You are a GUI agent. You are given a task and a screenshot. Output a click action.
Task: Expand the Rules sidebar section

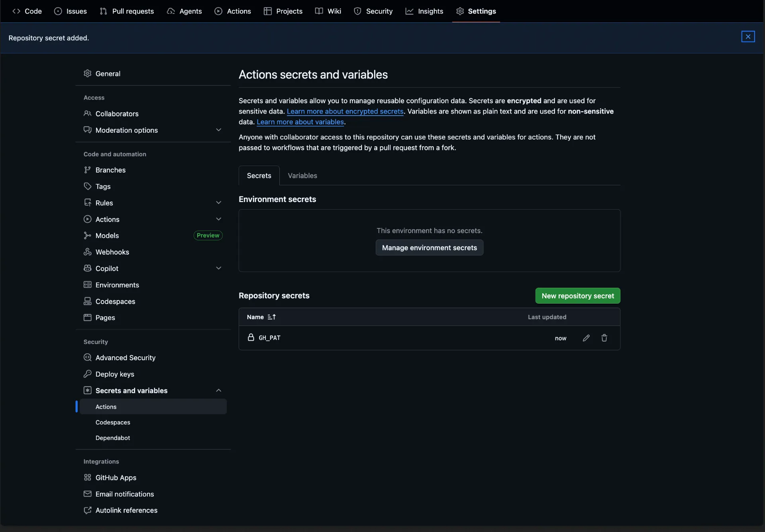pos(219,202)
